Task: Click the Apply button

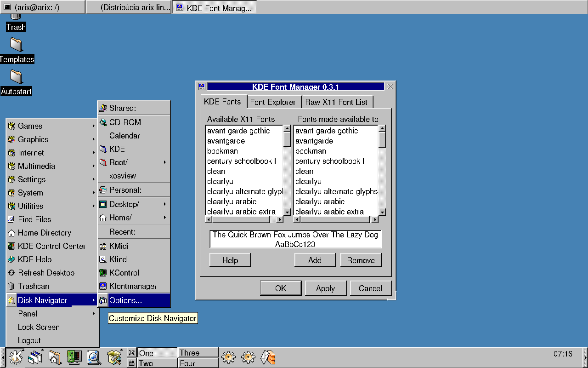Action: pyautogui.click(x=325, y=288)
